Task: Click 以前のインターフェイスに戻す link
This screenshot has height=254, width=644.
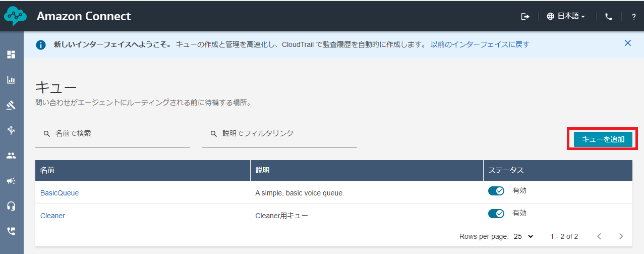Action: pos(480,44)
